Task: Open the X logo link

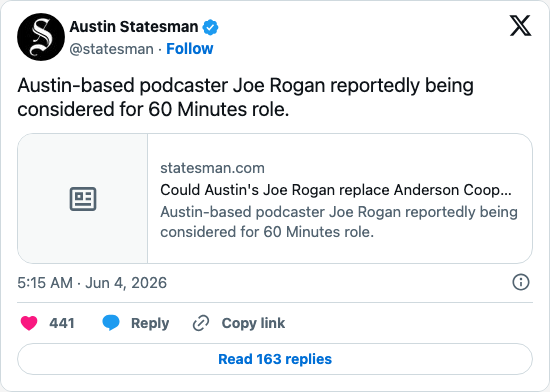Action: coord(521,26)
